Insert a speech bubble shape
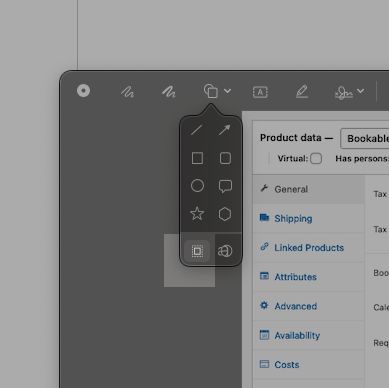This screenshot has height=388, width=389. tap(225, 186)
